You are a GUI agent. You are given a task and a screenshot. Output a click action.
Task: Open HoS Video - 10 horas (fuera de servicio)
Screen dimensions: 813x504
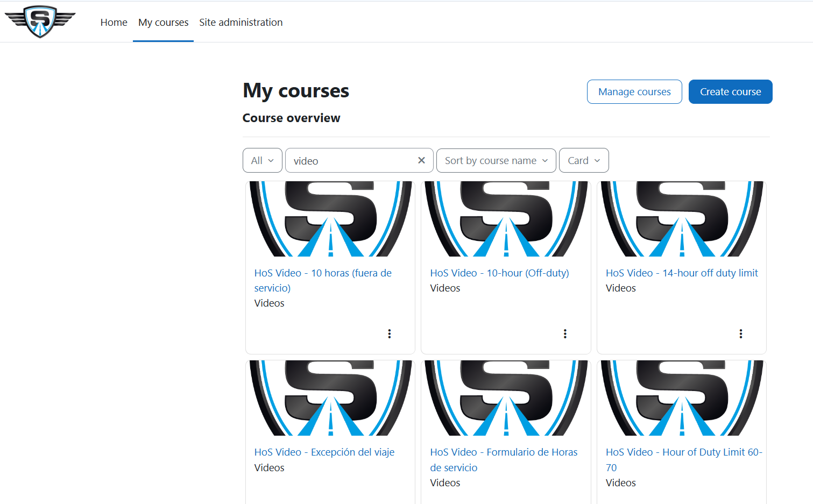click(x=323, y=280)
